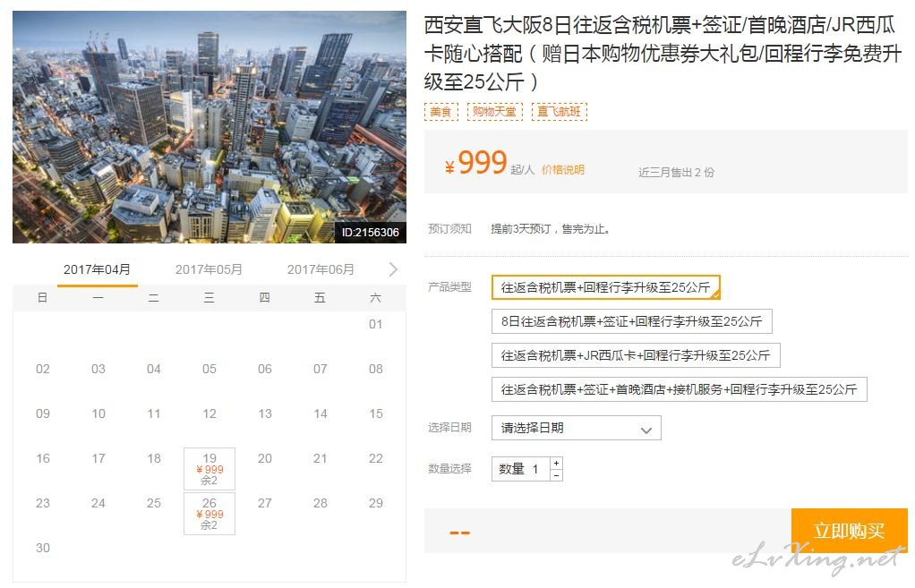Increase quantity with the plus stepper

557,464
